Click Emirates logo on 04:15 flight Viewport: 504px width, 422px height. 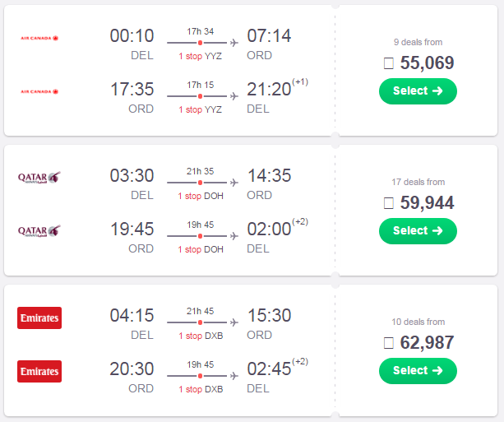(39, 318)
